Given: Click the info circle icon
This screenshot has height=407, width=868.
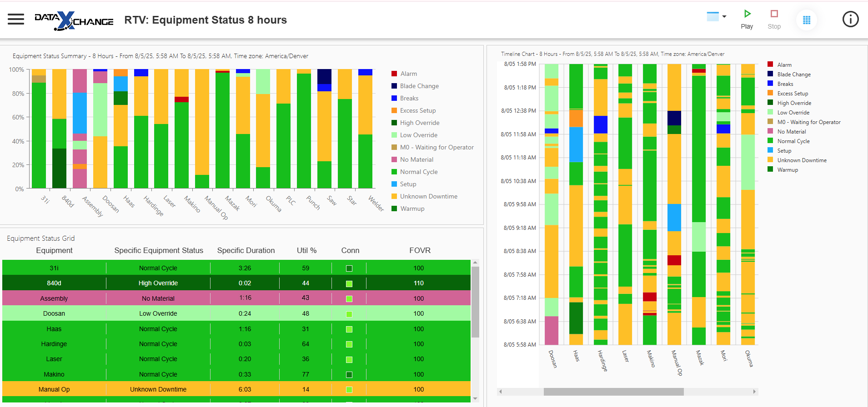Looking at the screenshot, I should pyautogui.click(x=850, y=19).
